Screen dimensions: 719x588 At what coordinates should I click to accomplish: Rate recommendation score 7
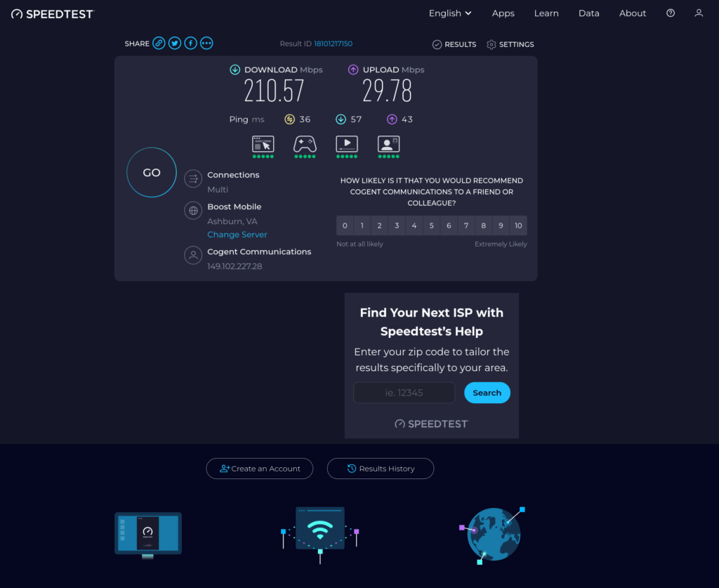(466, 226)
